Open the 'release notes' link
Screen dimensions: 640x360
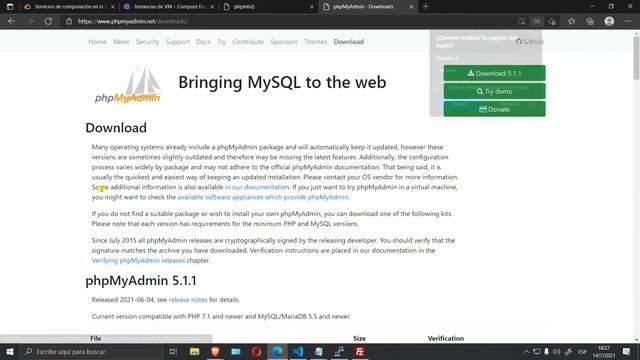tap(188, 300)
